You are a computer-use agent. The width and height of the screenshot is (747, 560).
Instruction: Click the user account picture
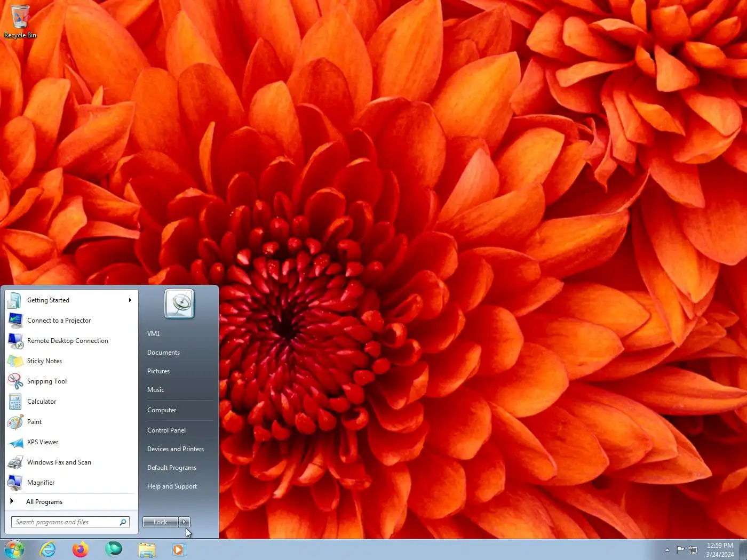point(179,304)
